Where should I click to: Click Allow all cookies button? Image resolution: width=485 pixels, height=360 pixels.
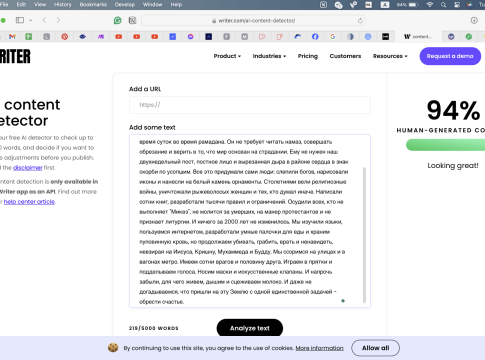click(375, 348)
